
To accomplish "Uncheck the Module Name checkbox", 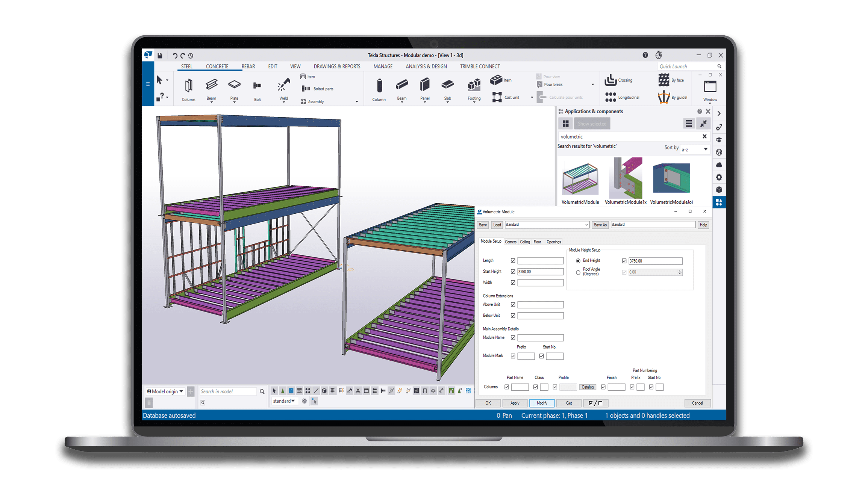I will 513,338.
